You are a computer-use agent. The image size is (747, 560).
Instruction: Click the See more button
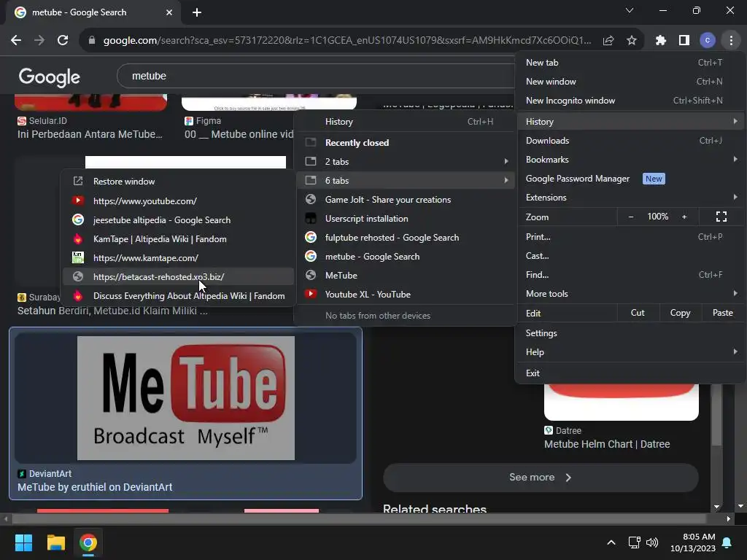(541, 477)
